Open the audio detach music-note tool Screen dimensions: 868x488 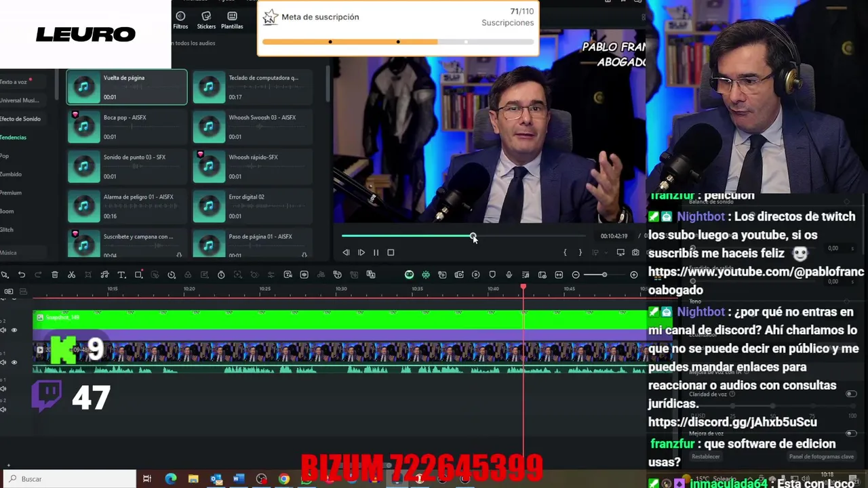[104, 274]
